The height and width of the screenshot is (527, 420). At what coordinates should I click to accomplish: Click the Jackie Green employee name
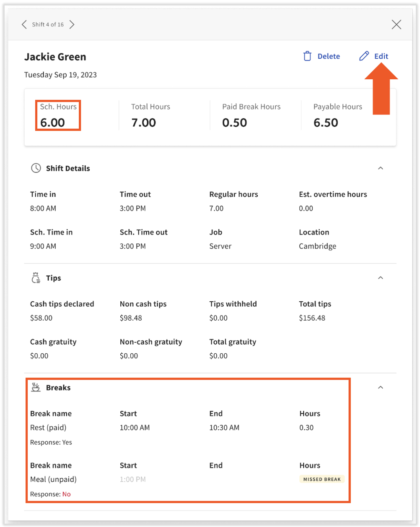click(x=55, y=57)
